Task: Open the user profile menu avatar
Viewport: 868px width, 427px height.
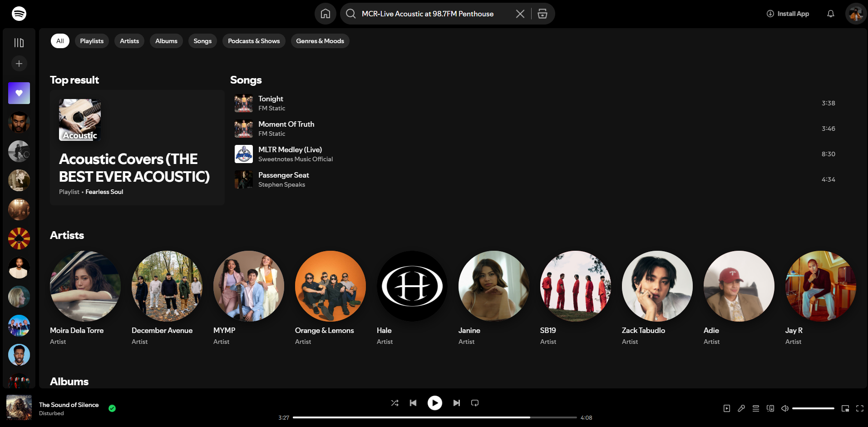Action: [856, 14]
